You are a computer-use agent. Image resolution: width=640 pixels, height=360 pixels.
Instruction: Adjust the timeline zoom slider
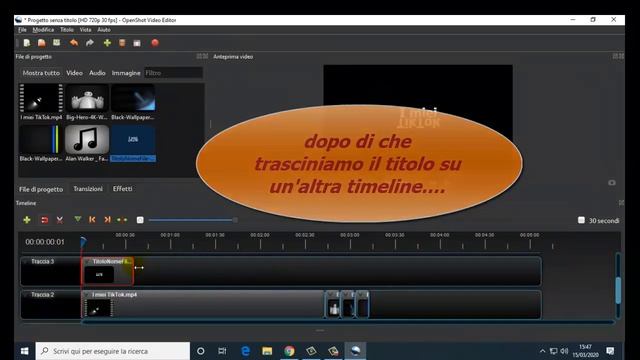coord(193,220)
